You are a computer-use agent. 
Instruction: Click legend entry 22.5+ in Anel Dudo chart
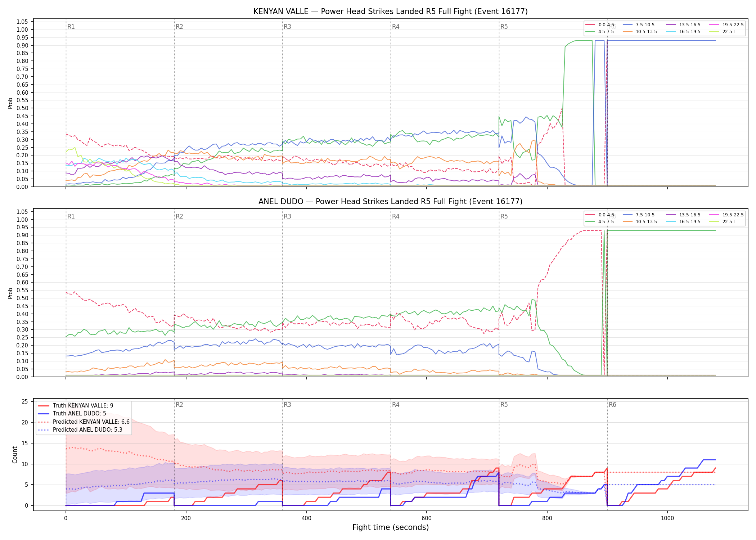pos(723,222)
